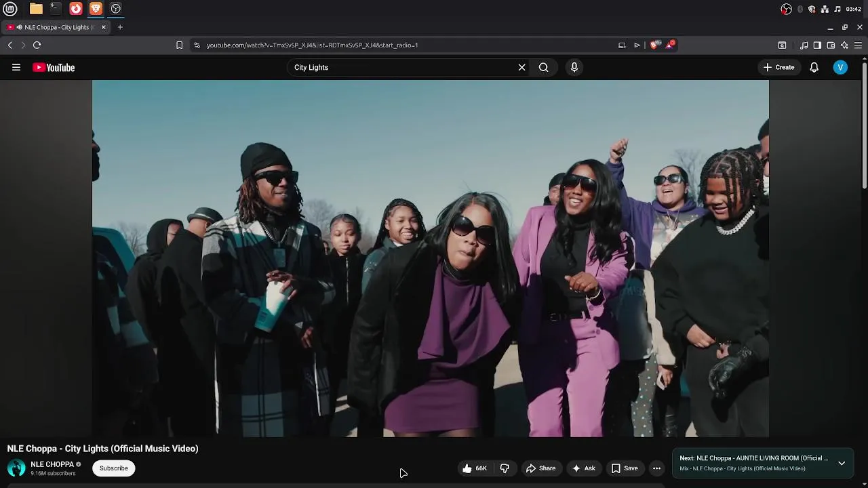Open the OBS recording tray indicator
The image size is (868, 488).
click(786, 9)
